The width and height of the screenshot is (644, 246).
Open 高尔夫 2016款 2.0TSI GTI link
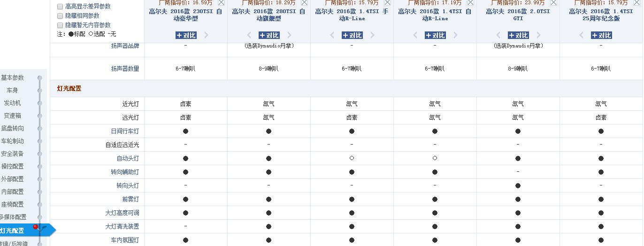tap(518, 15)
